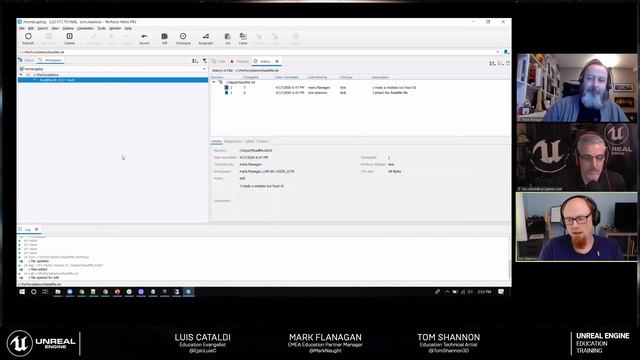Open the Edit menu
640x360 pixels.
click(31, 29)
